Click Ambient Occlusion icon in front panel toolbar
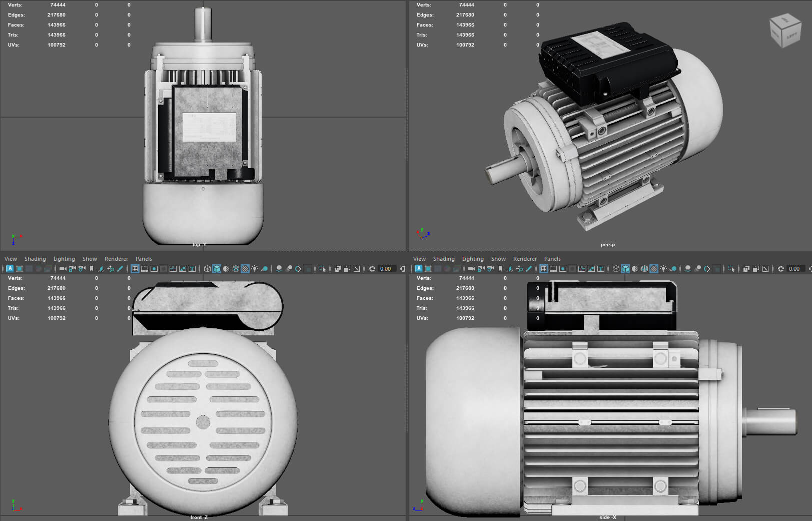The height and width of the screenshot is (521, 812). 279,269
